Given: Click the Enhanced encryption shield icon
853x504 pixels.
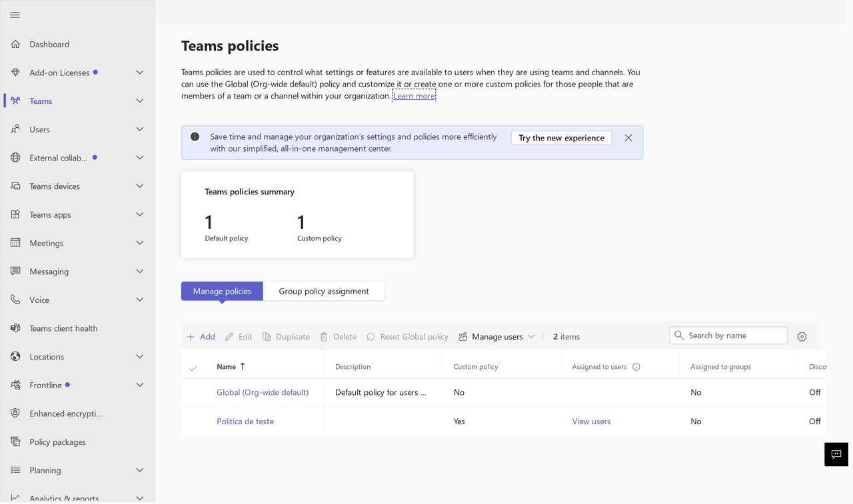Looking at the screenshot, I should [x=15, y=413].
